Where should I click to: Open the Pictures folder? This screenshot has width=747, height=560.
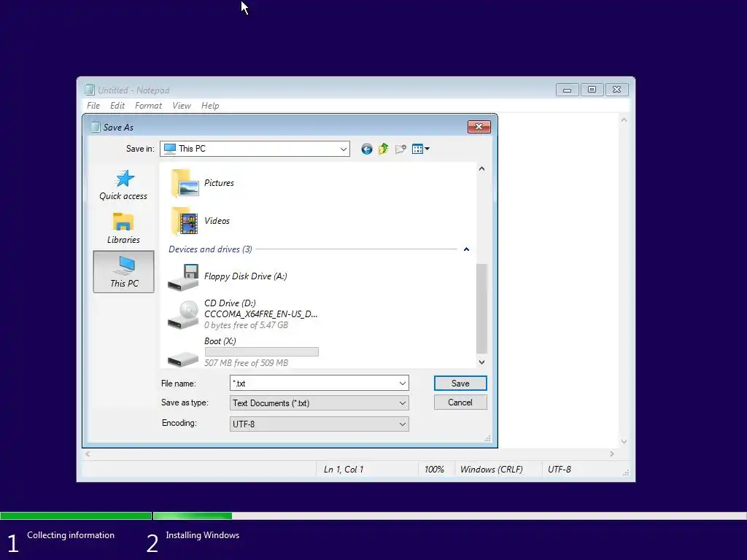pyautogui.click(x=203, y=183)
